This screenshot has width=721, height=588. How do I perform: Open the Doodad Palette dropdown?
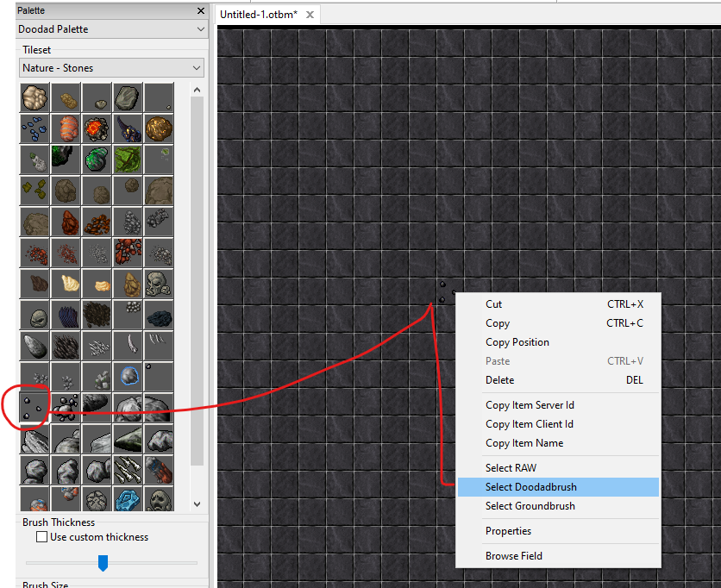[x=112, y=28]
